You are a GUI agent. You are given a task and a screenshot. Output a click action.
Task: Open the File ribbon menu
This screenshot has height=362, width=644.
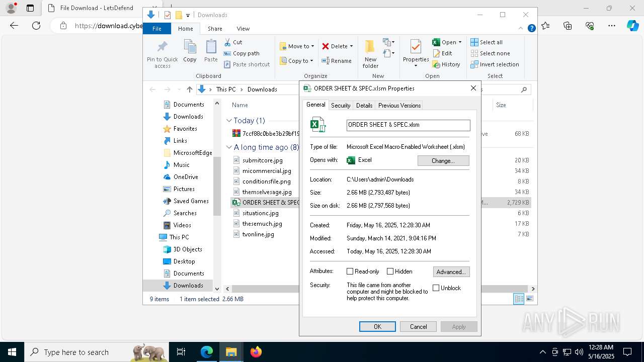pyautogui.click(x=157, y=29)
